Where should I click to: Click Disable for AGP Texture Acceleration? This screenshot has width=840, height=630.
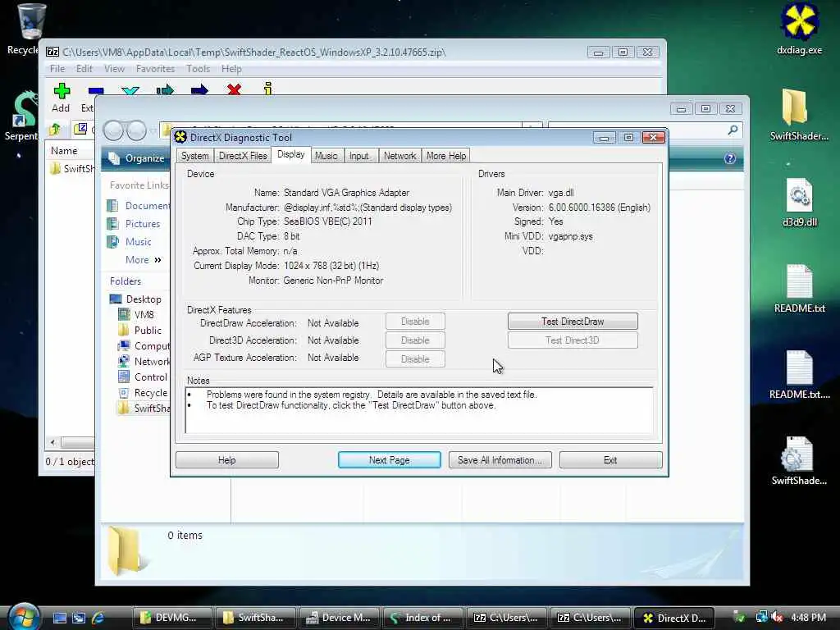tap(415, 359)
